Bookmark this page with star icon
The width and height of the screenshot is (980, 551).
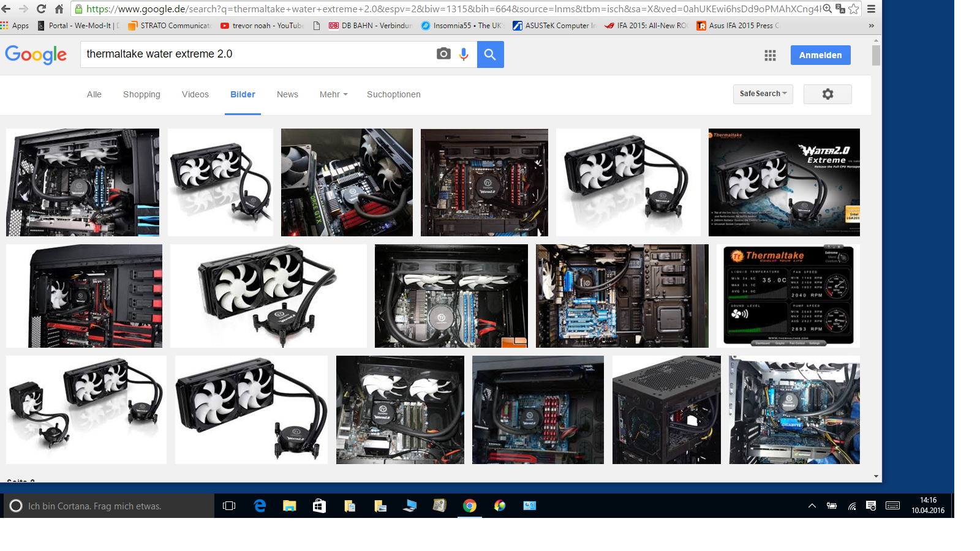click(853, 9)
